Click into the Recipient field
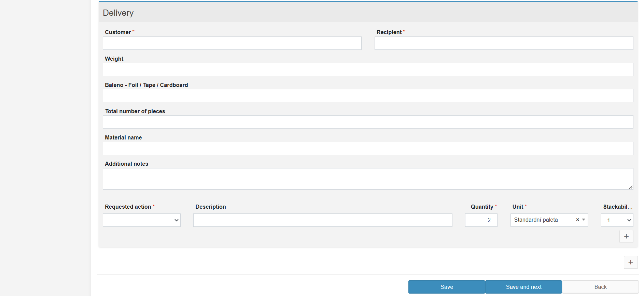Screen dimensions: 644x297 point(504,43)
